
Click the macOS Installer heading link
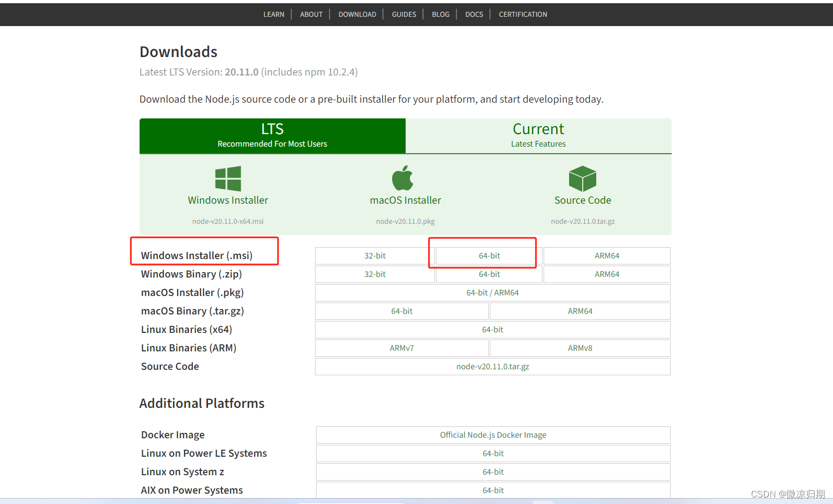click(x=406, y=200)
